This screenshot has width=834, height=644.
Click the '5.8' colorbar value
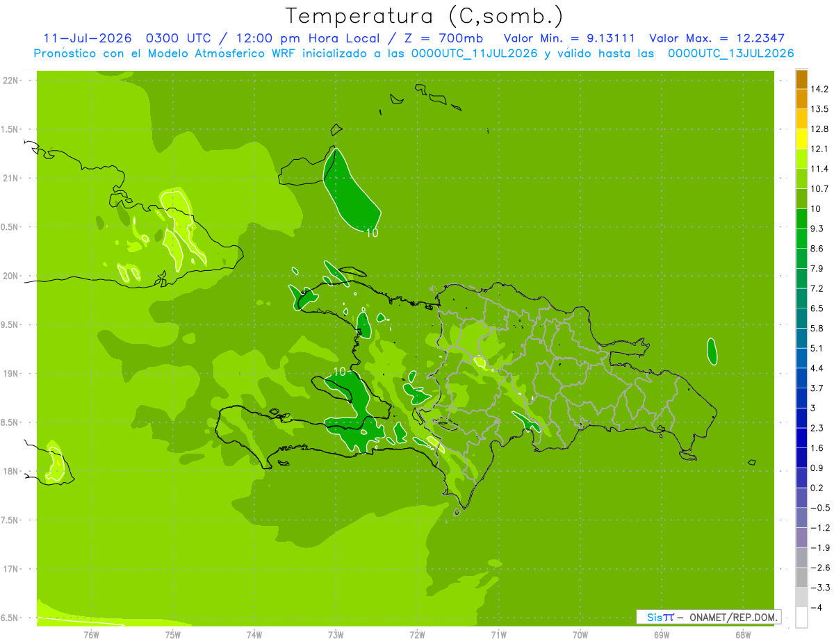pyautogui.click(x=817, y=329)
